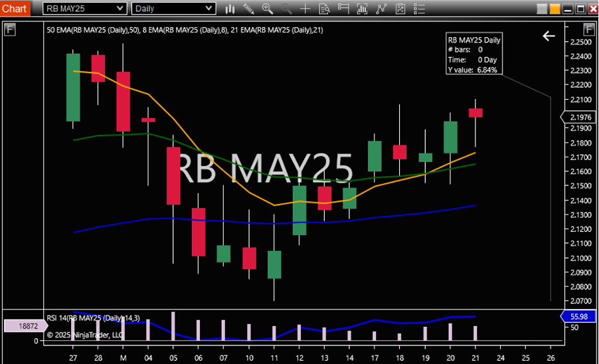Click the RSI 14 indicator label
Screen dimensions: 599x364
93,318
